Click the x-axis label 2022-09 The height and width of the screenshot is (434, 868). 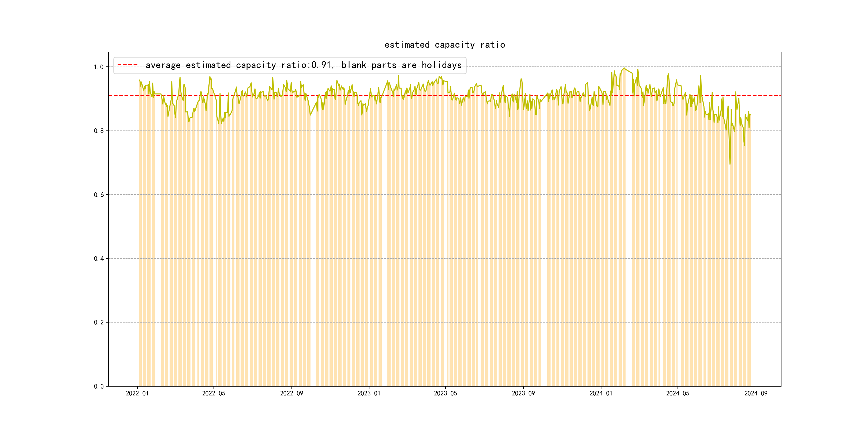pos(291,394)
